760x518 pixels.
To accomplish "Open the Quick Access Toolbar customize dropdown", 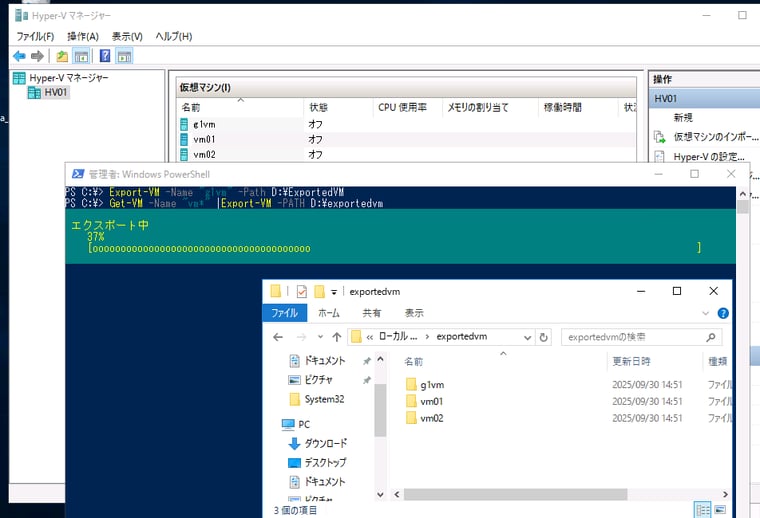I will (x=334, y=292).
